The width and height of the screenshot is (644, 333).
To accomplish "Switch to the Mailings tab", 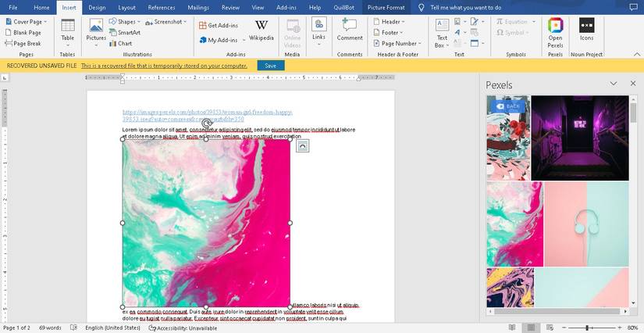I will click(198, 7).
